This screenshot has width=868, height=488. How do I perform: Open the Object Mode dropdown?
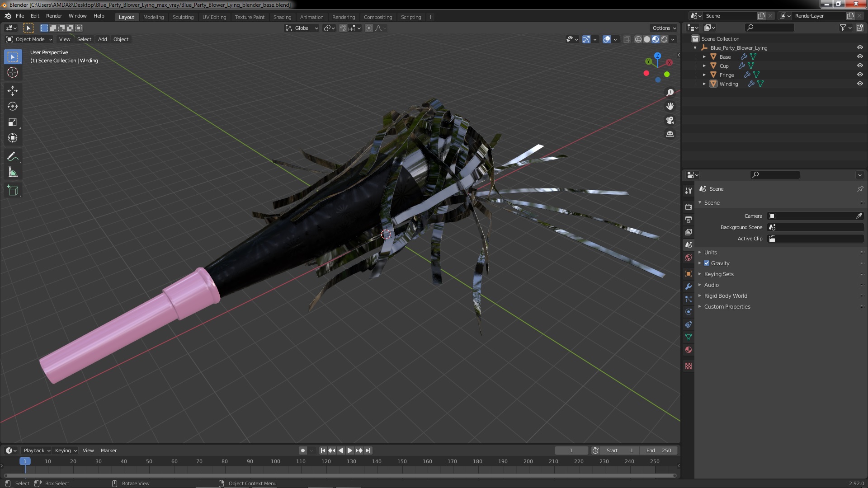(29, 39)
